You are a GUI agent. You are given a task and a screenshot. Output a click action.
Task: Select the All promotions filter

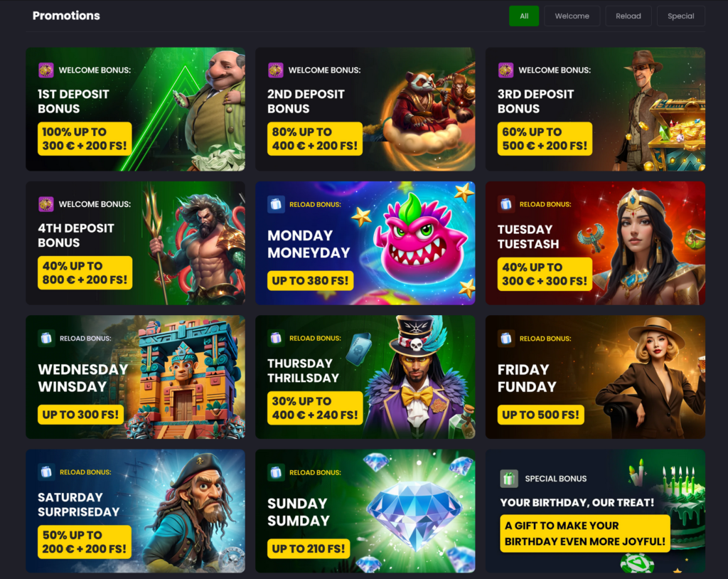click(524, 16)
